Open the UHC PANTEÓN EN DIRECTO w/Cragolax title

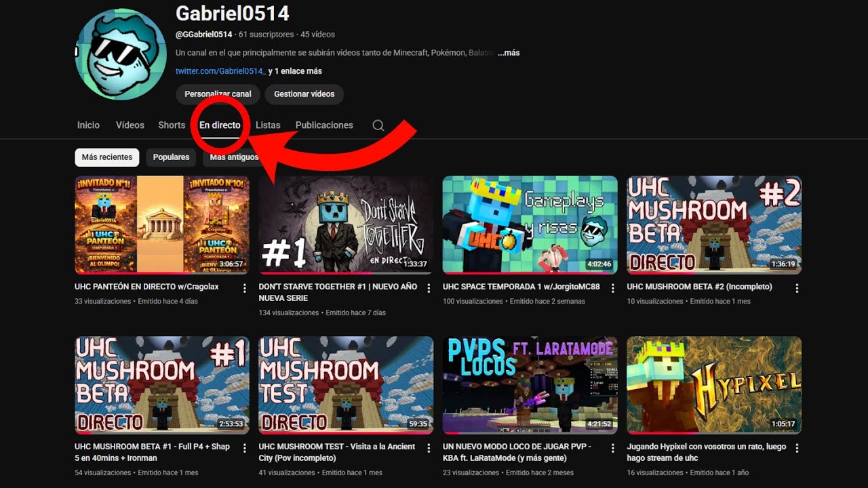146,287
